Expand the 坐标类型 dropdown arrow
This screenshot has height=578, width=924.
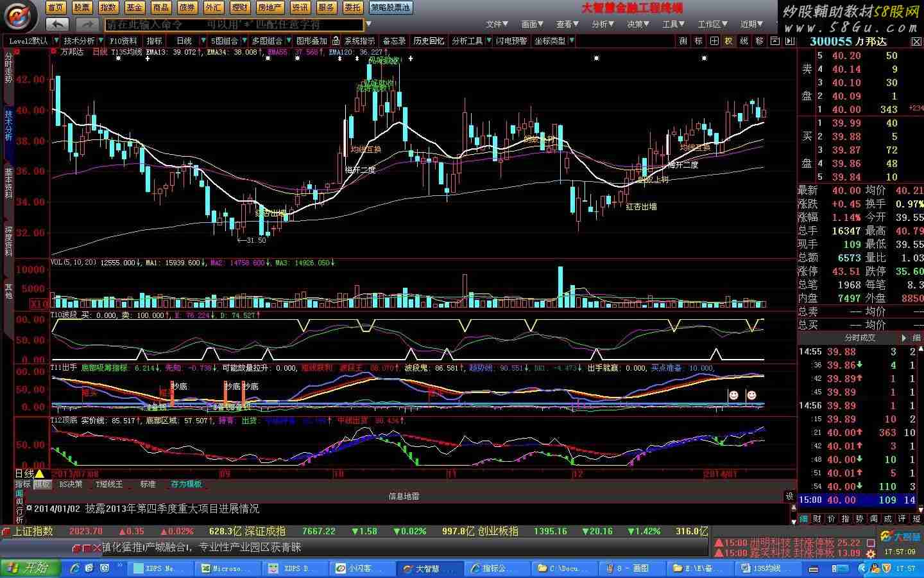coord(571,41)
